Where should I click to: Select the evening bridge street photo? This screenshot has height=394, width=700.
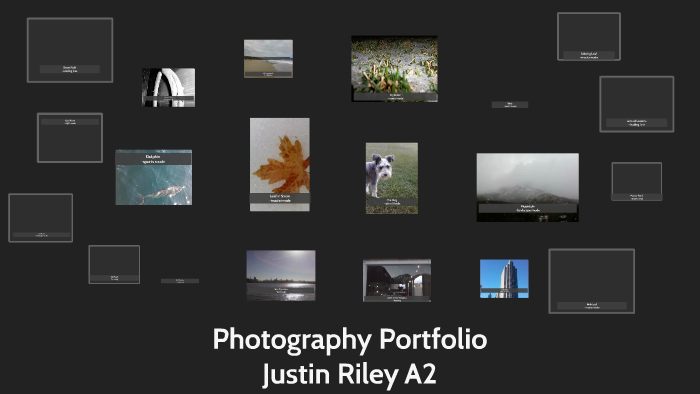click(x=397, y=281)
